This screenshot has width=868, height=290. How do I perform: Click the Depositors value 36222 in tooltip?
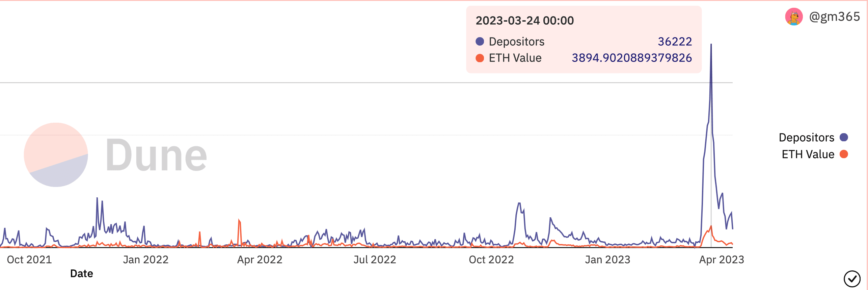675,42
